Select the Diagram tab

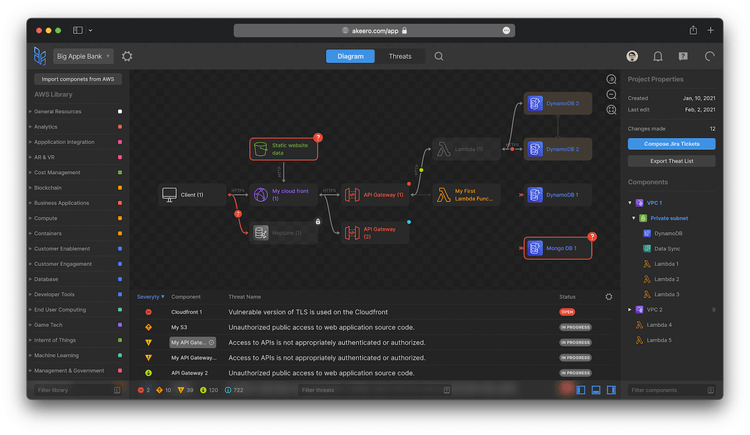click(x=350, y=56)
